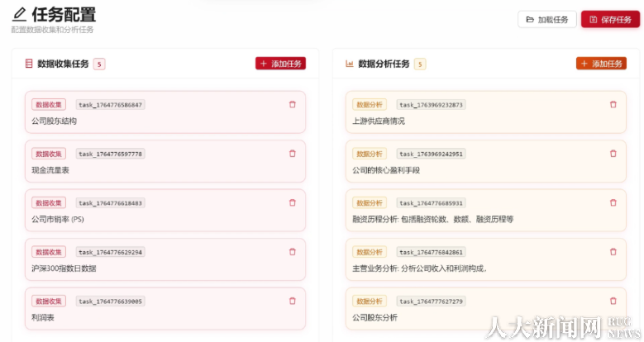Remove the 公司市销率 (PS) task
The image size is (644, 342).
click(x=292, y=202)
